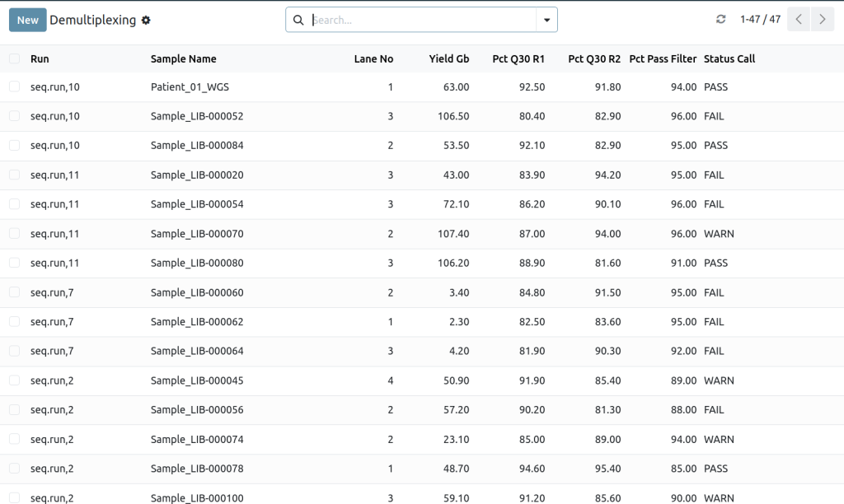
Task: Check the Sample_LIB-000100 row checkbox
Action: click(13, 497)
